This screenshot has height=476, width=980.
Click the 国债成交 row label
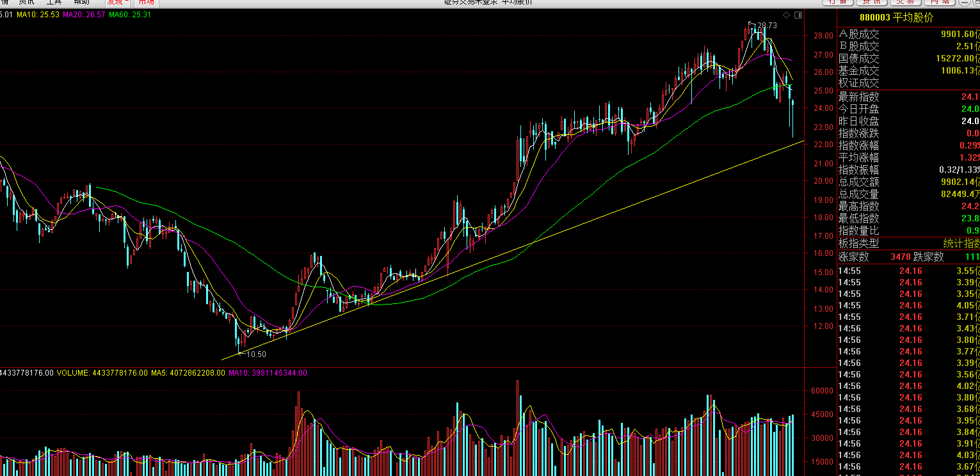[859, 59]
